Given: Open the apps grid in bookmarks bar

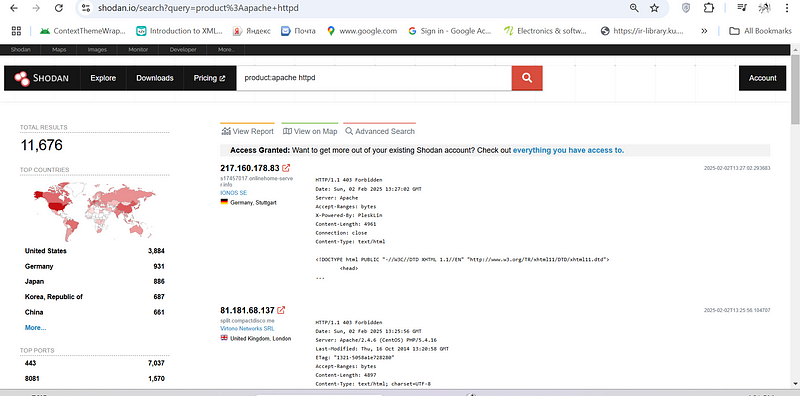Looking at the screenshot, I should pyautogui.click(x=16, y=31).
